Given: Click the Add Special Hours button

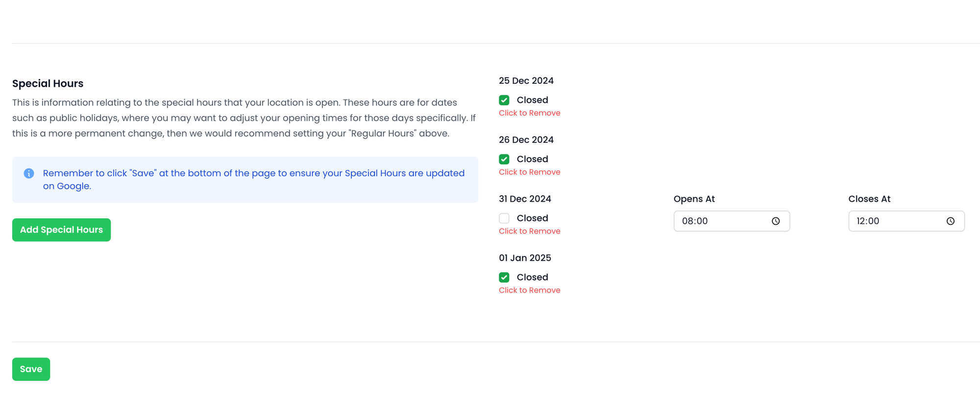Looking at the screenshot, I should [61, 230].
